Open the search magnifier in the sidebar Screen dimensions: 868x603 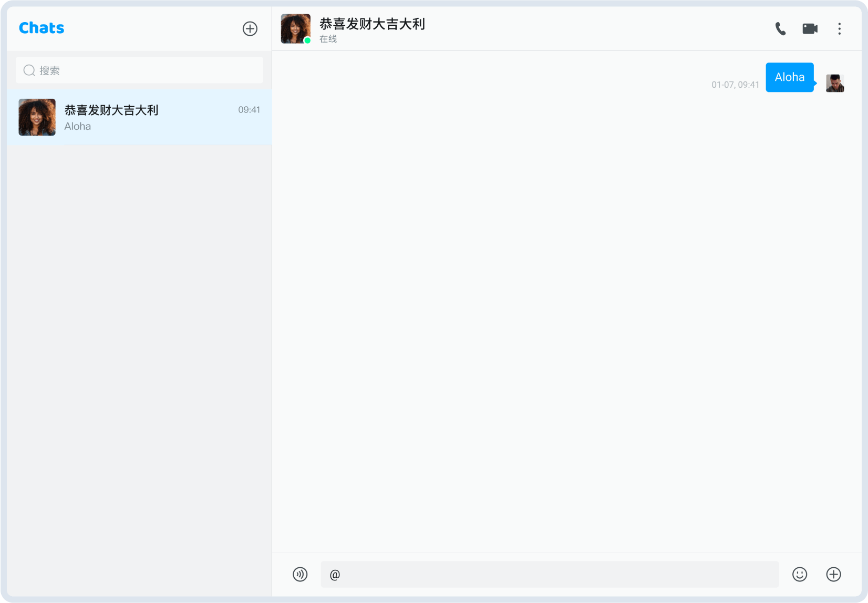pos(29,70)
